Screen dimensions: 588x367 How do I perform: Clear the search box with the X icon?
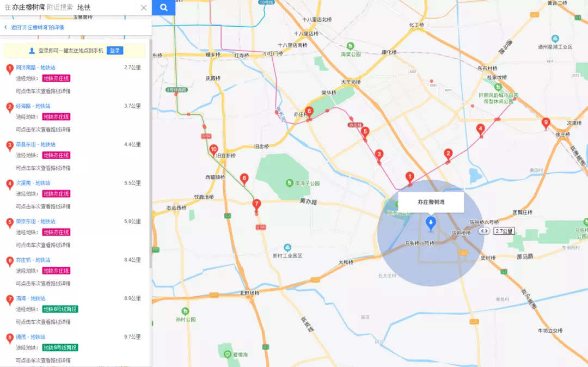click(144, 8)
